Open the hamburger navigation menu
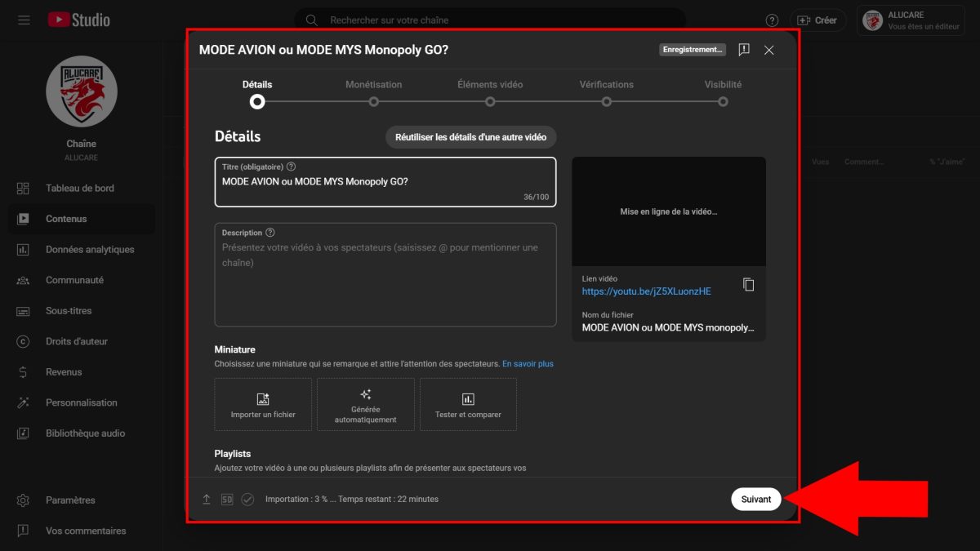Viewport: 980px width, 551px height. click(x=24, y=20)
